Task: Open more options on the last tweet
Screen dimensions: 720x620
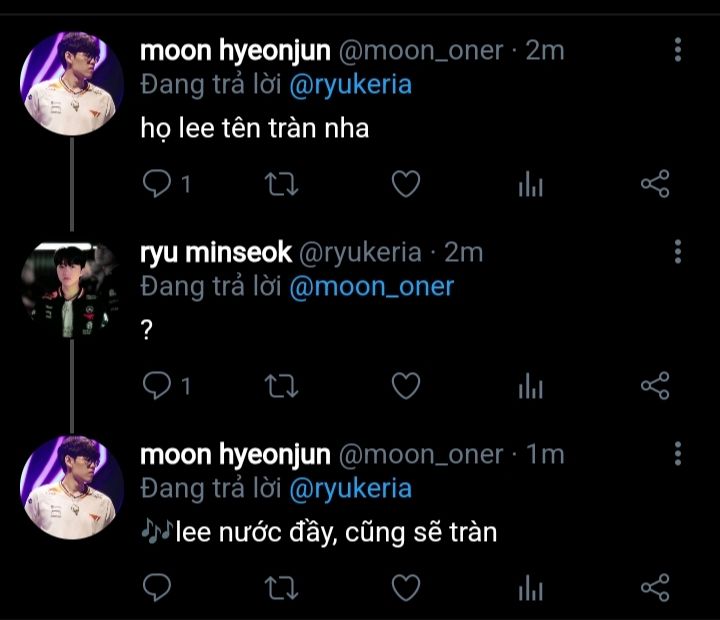Action: 678,454
